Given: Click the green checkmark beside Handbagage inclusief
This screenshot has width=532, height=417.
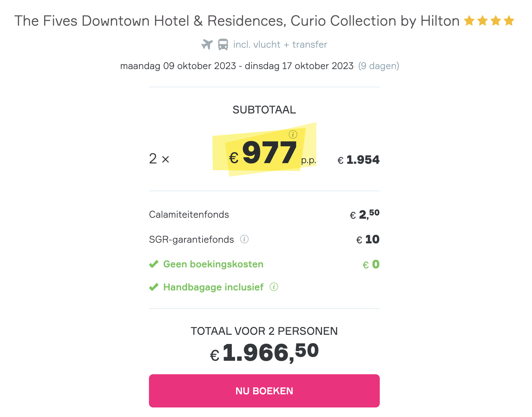Looking at the screenshot, I should [x=154, y=287].
